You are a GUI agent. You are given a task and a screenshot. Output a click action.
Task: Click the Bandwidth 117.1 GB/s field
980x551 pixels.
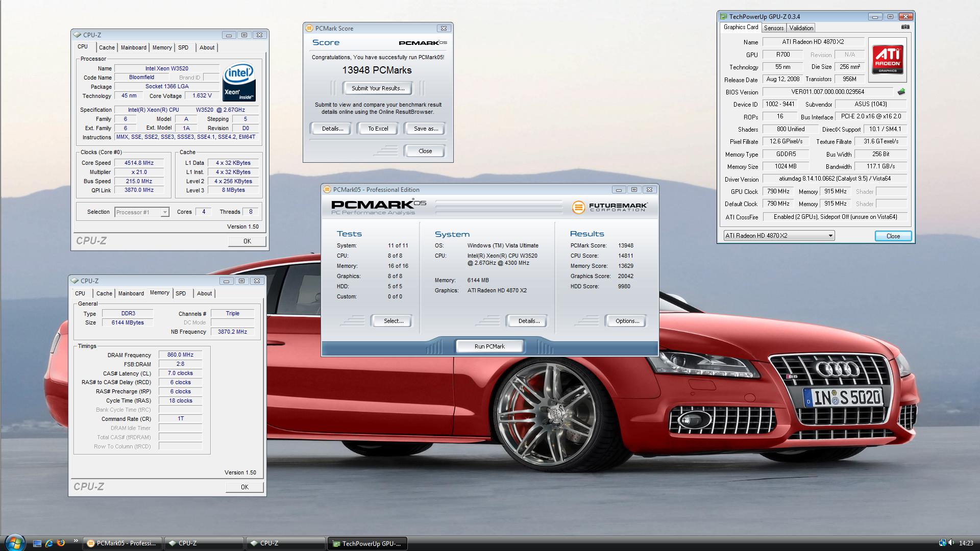880,166
